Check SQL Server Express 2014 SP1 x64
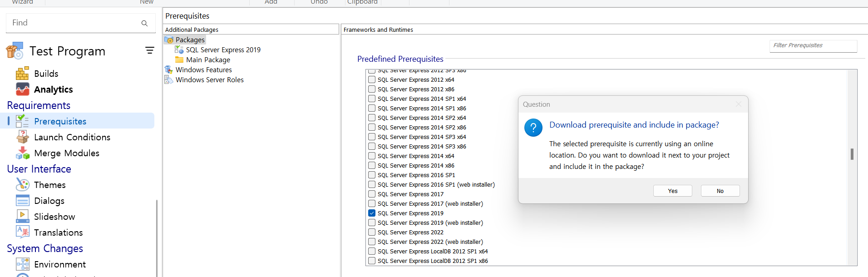Image resolution: width=868 pixels, height=277 pixels. pyautogui.click(x=372, y=99)
